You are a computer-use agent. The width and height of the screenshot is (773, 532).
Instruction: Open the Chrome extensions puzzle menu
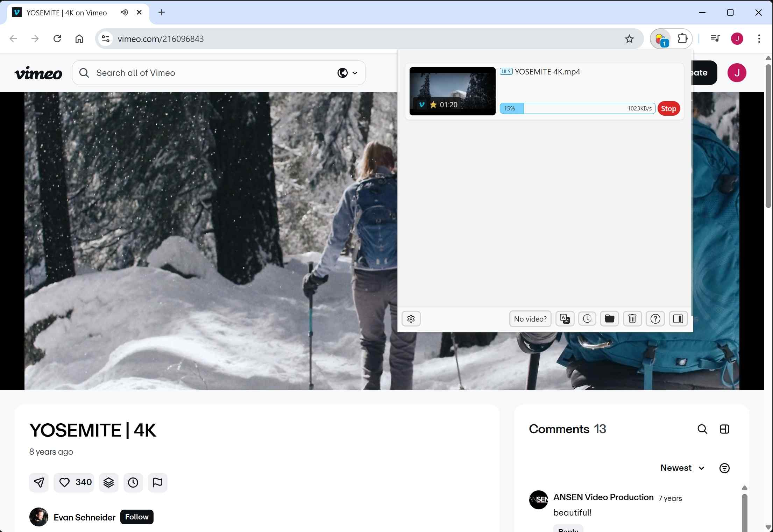pos(682,38)
